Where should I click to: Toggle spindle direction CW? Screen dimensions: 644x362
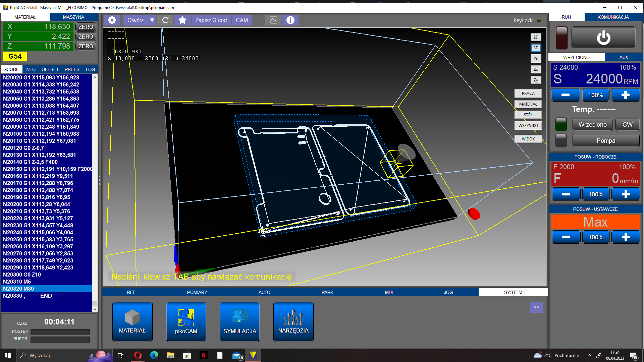coord(627,124)
